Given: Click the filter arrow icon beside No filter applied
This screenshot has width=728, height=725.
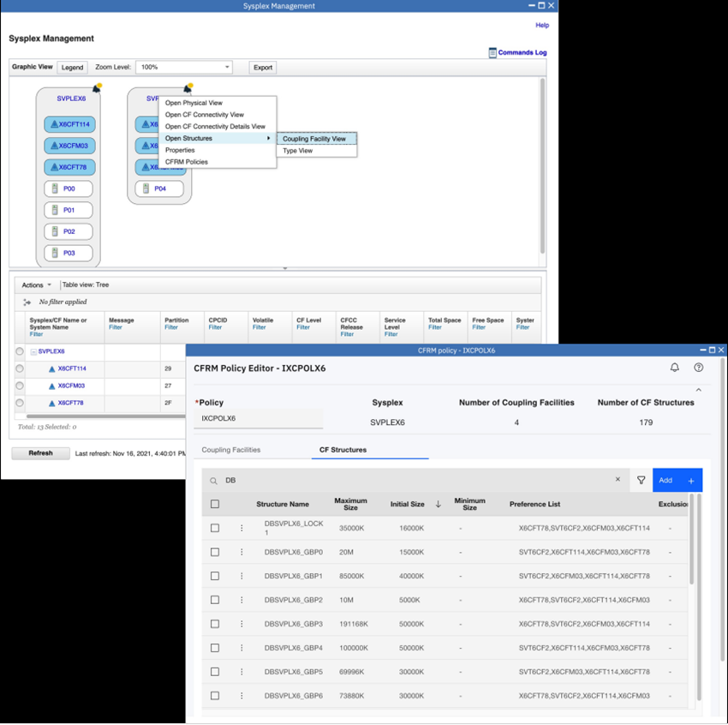Looking at the screenshot, I should point(27,302).
